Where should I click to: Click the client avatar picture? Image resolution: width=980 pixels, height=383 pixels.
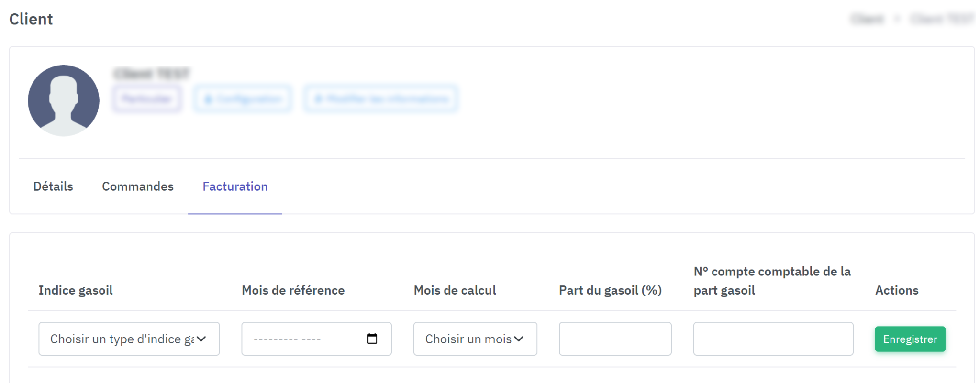64,100
